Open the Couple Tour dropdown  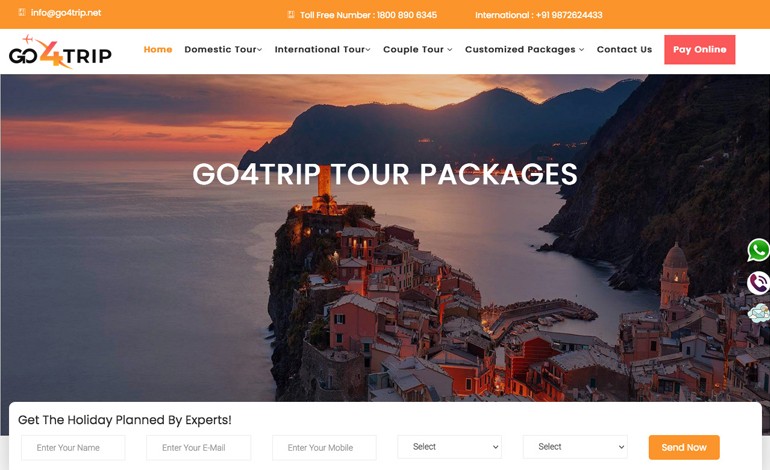pos(417,50)
